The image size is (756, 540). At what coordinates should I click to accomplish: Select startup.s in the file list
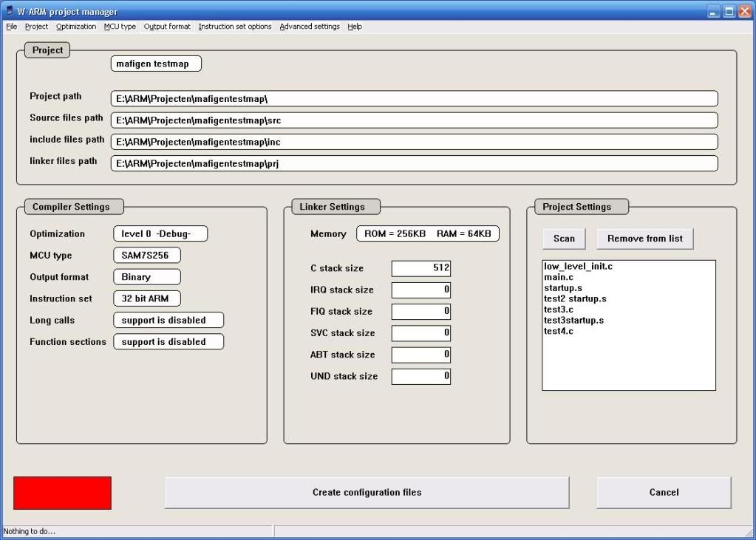pyautogui.click(x=563, y=288)
